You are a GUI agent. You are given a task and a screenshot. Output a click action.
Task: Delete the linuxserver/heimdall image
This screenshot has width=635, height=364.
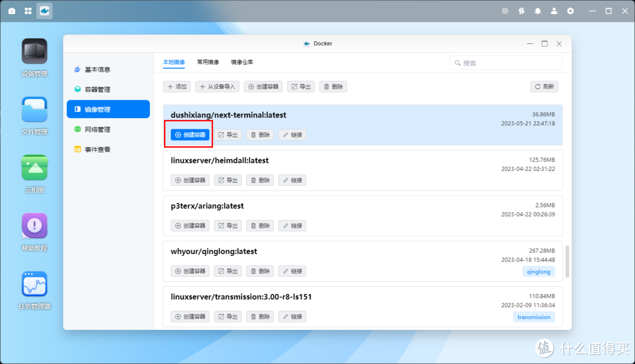[260, 180]
